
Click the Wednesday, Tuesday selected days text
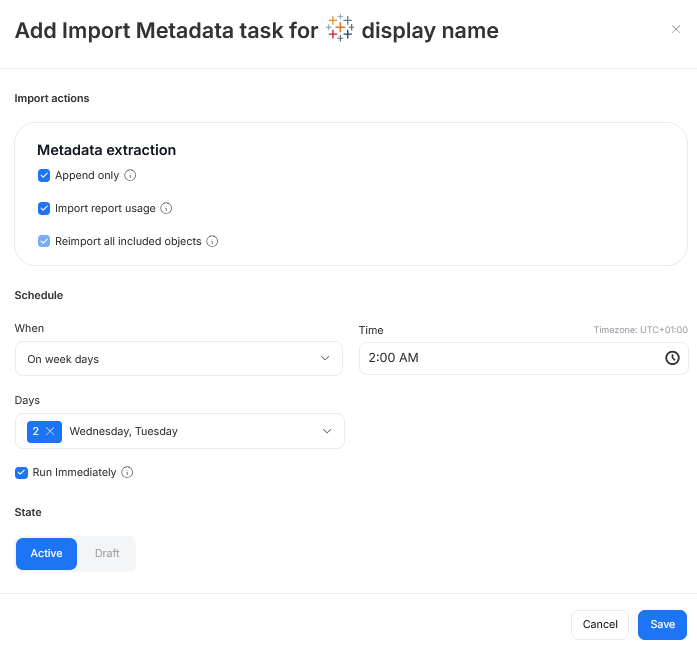(124, 431)
